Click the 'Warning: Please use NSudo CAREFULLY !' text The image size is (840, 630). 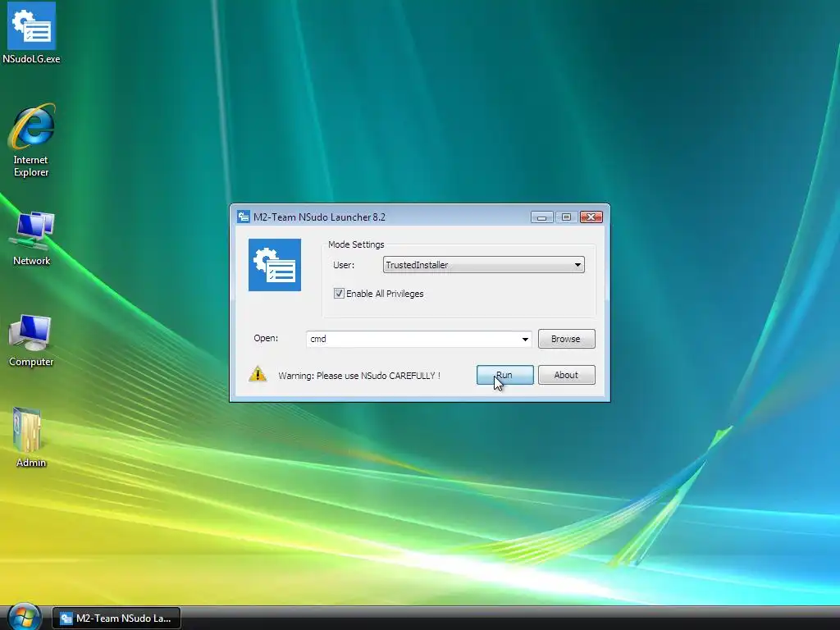tap(359, 376)
